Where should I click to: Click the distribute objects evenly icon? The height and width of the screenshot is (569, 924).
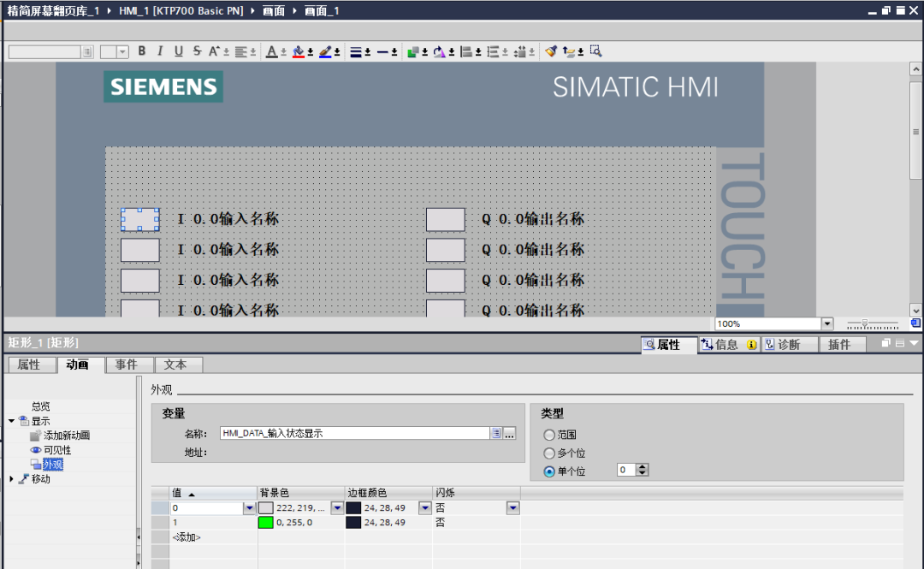[x=493, y=52]
